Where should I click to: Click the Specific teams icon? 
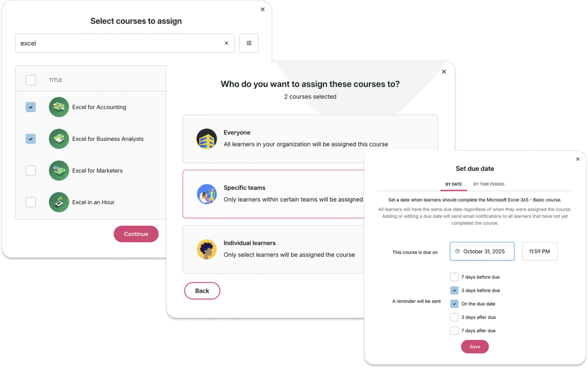(207, 194)
